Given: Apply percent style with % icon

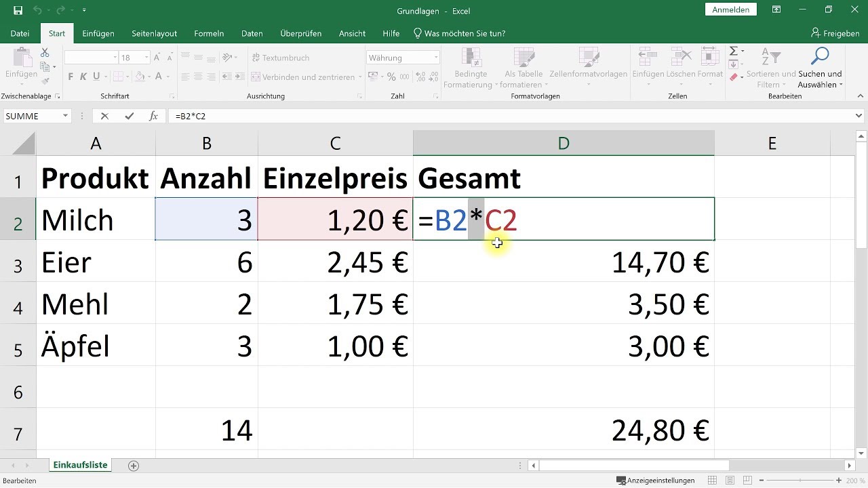Looking at the screenshot, I should [x=390, y=77].
